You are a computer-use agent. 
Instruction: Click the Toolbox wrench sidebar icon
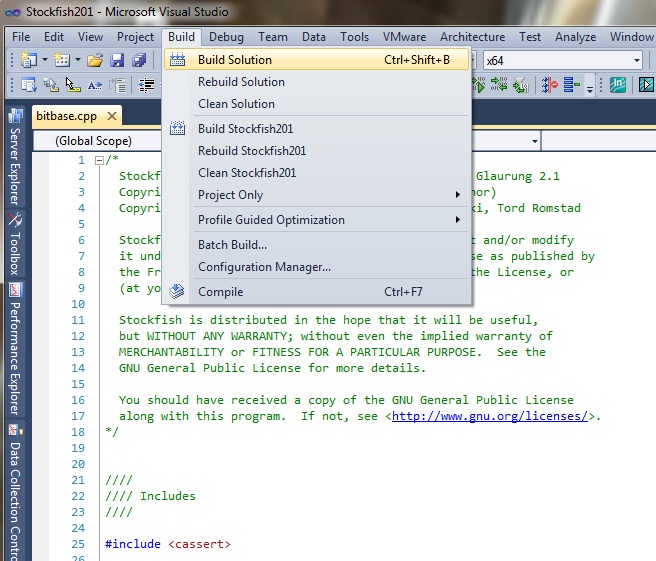coord(15,220)
